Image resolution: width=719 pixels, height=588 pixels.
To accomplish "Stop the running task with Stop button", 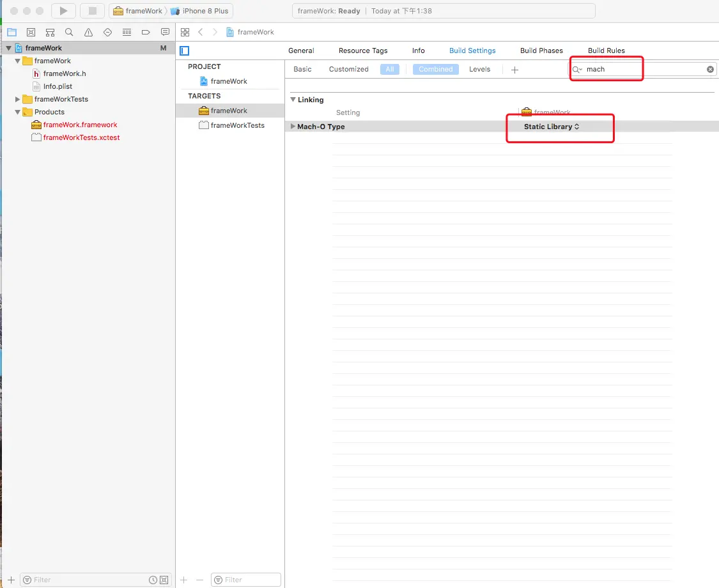I will click(92, 11).
